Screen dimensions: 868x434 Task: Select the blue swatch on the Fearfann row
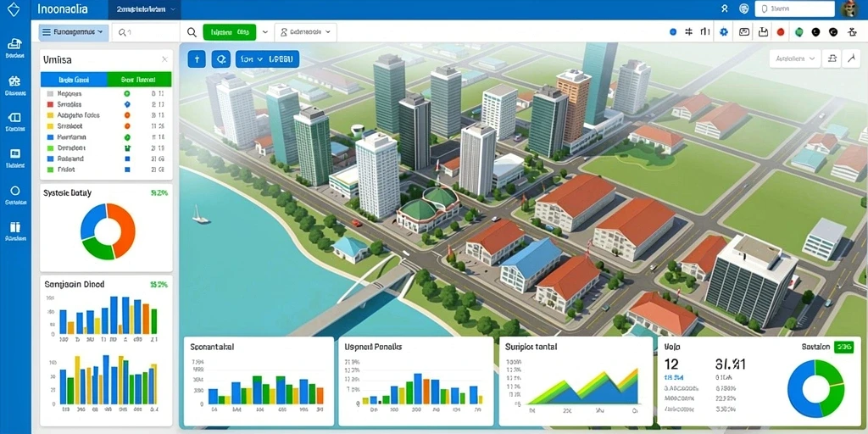[50, 136]
